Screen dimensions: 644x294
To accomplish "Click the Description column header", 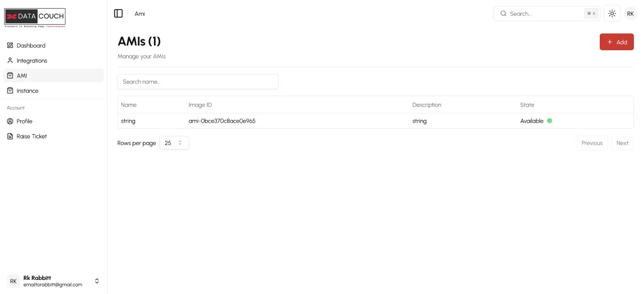I will point(427,105).
